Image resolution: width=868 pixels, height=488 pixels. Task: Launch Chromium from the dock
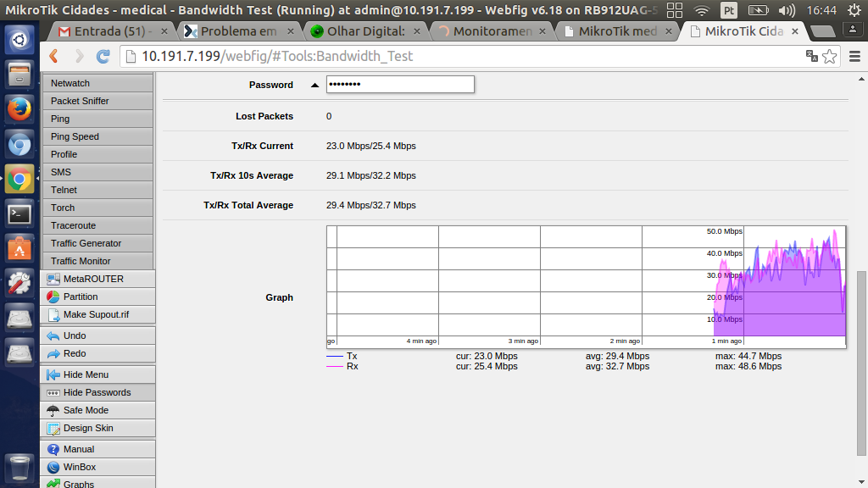(19, 145)
